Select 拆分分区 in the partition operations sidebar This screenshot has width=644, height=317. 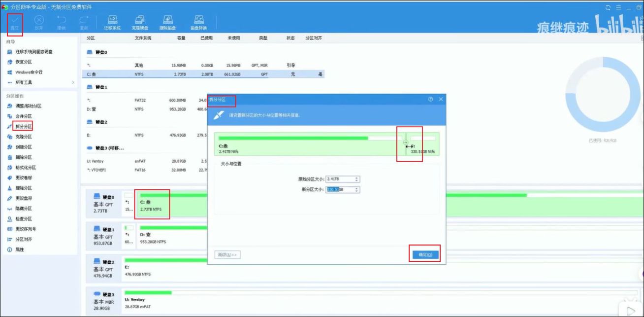(23, 127)
